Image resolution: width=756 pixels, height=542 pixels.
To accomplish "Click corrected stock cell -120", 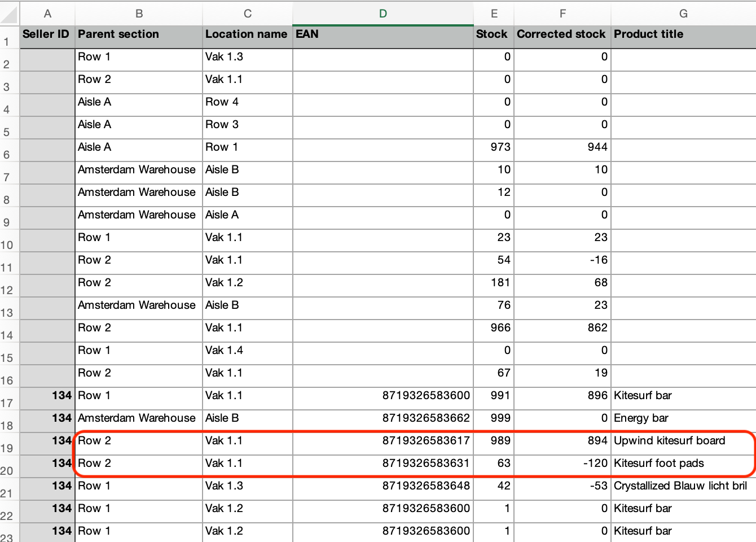I will (x=562, y=466).
